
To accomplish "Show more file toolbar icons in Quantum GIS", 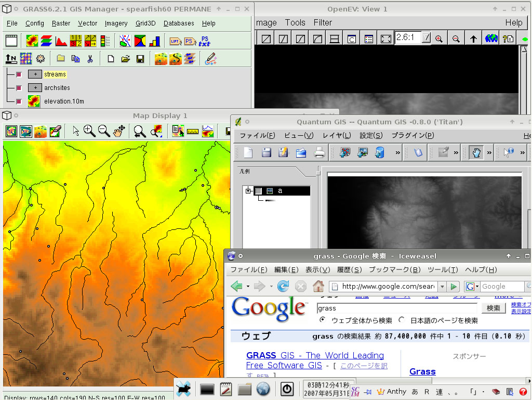I will pos(397,153).
